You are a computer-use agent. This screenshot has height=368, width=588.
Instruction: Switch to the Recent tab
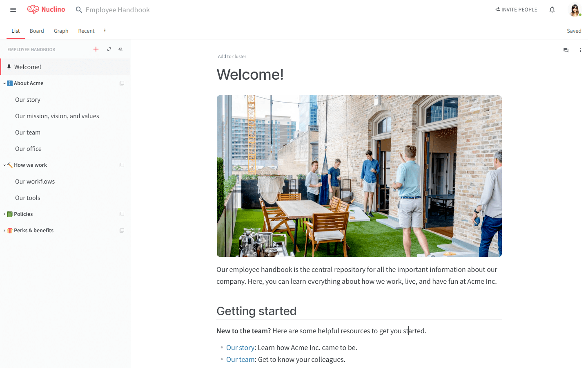pos(86,31)
